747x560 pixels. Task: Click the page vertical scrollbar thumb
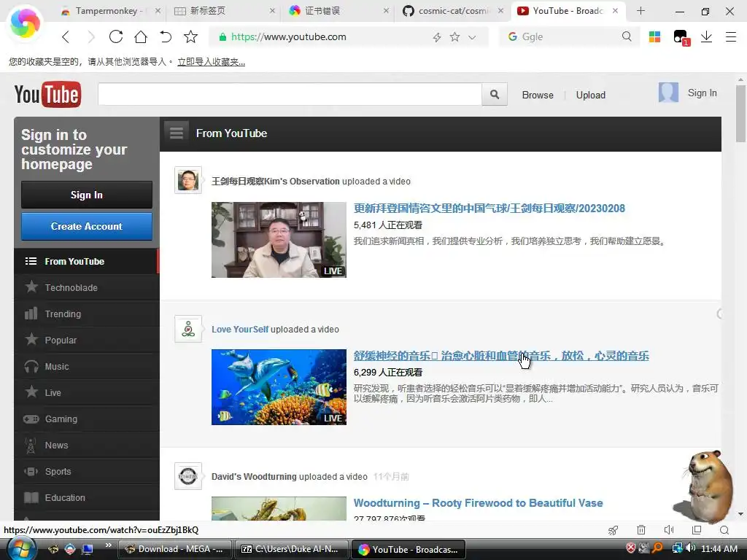pyautogui.click(x=740, y=113)
